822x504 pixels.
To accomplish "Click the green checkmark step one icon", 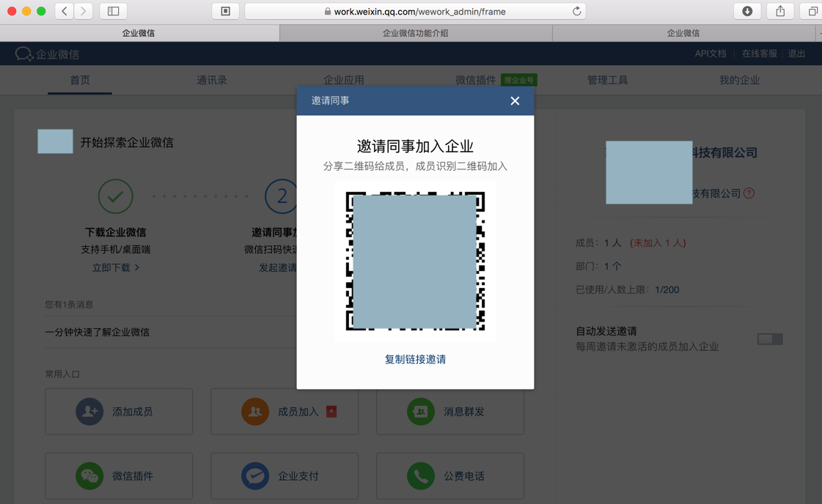I will 115,196.
